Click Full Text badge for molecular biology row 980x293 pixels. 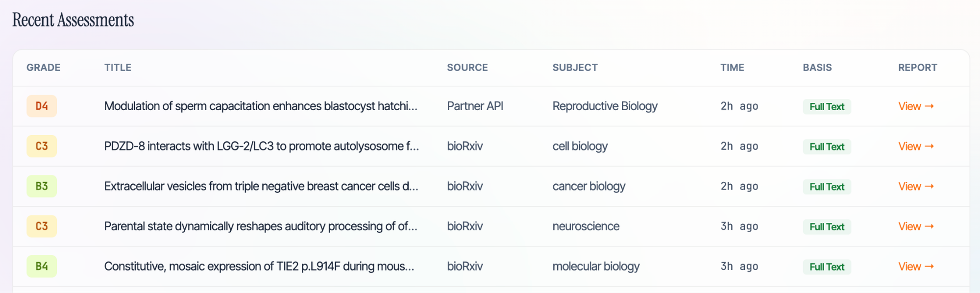click(827, 267)
